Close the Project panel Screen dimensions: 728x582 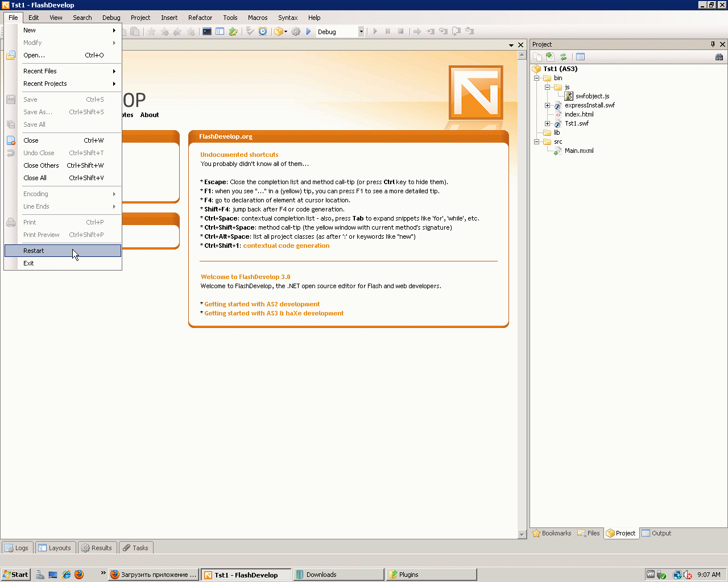click(x=722, y=44)
